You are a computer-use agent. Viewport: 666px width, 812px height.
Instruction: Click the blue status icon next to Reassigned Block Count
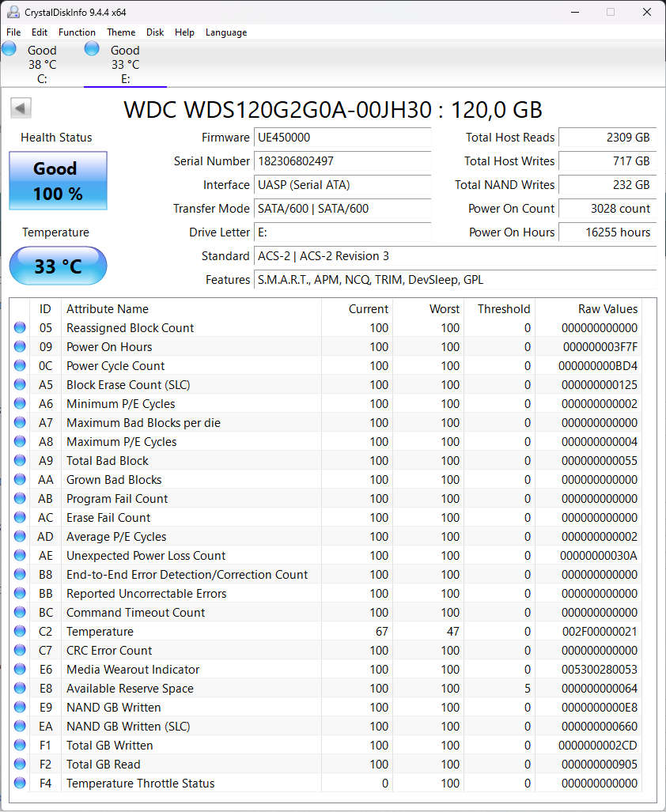19,328
